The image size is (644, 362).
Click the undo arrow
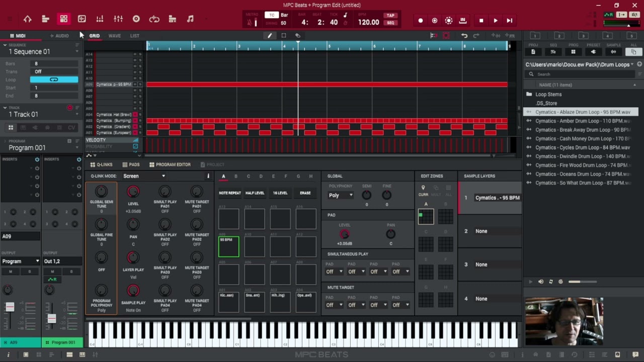click(464, 36)
